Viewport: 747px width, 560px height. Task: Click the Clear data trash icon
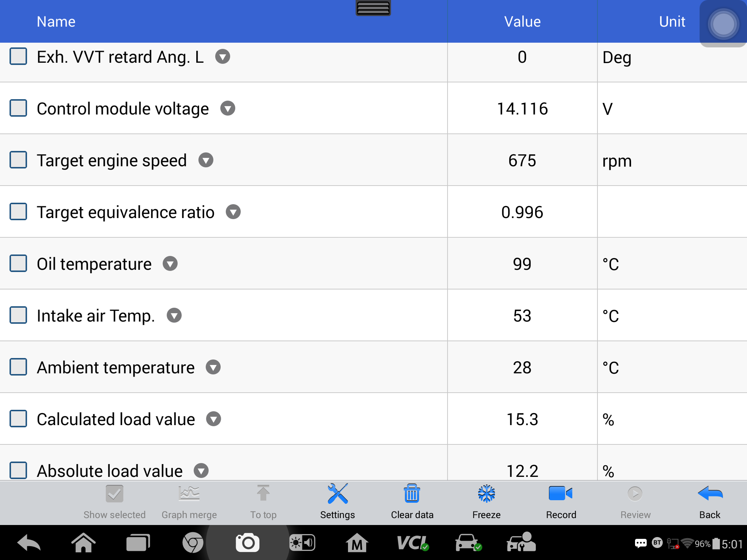tap(412, 494)
